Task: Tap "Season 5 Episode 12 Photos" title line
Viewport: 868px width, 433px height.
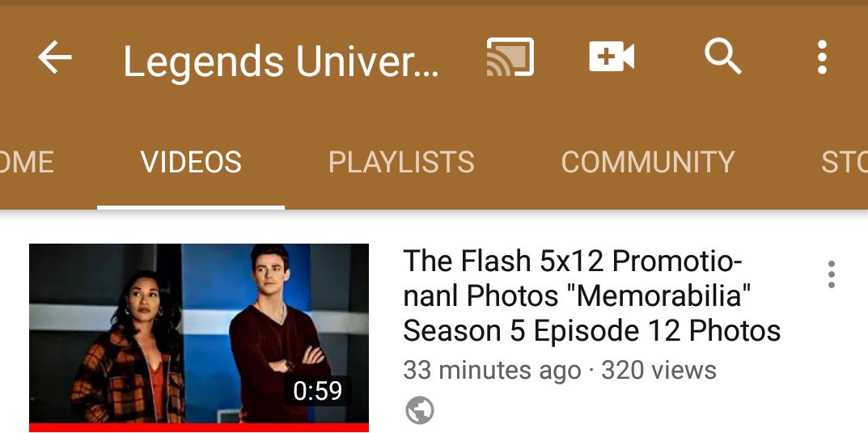Action: [592, 330]
